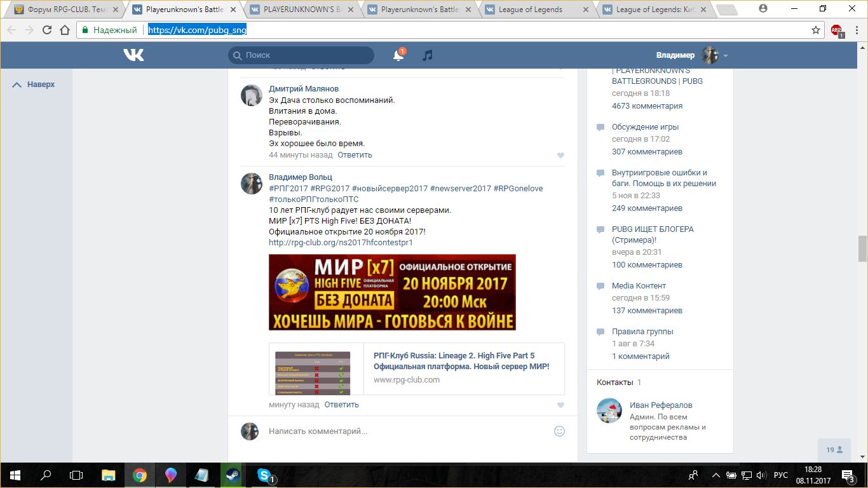Click the VK logo home icon
Screen dimensions: 868x488
click(133, 56)
